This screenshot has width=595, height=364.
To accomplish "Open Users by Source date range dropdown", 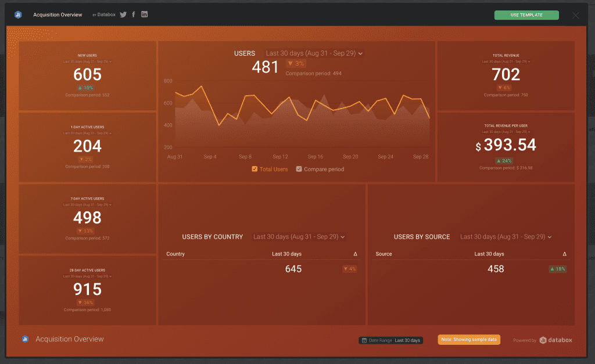I will (506, 237).
